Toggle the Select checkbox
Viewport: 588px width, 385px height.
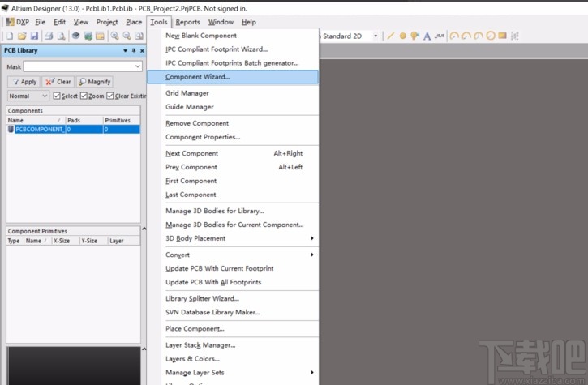pyautogui.click(x=56, y=96)
